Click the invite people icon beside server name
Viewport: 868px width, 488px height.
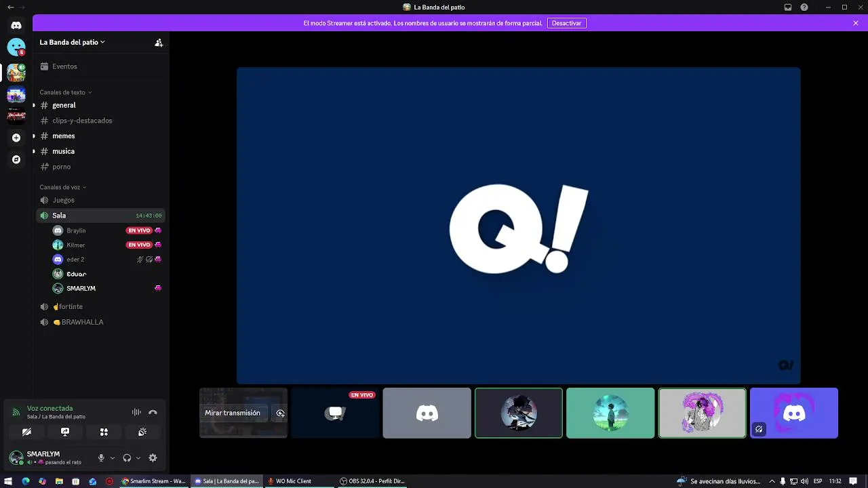coord(159,42)
